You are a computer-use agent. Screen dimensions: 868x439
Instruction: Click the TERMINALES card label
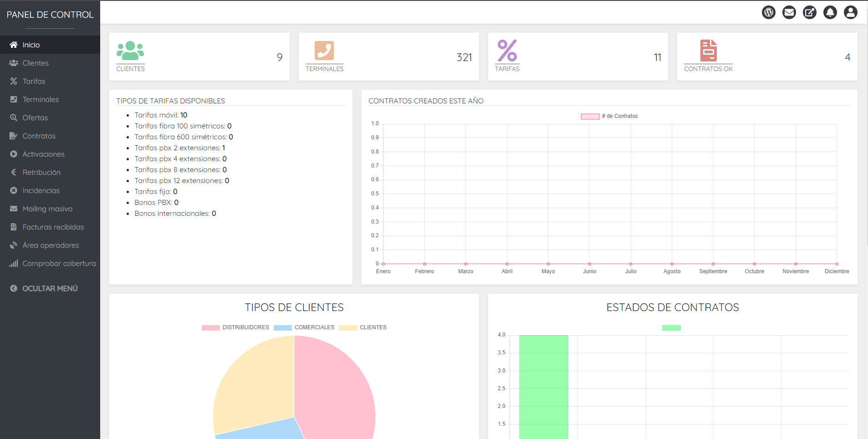pos(324,69)
